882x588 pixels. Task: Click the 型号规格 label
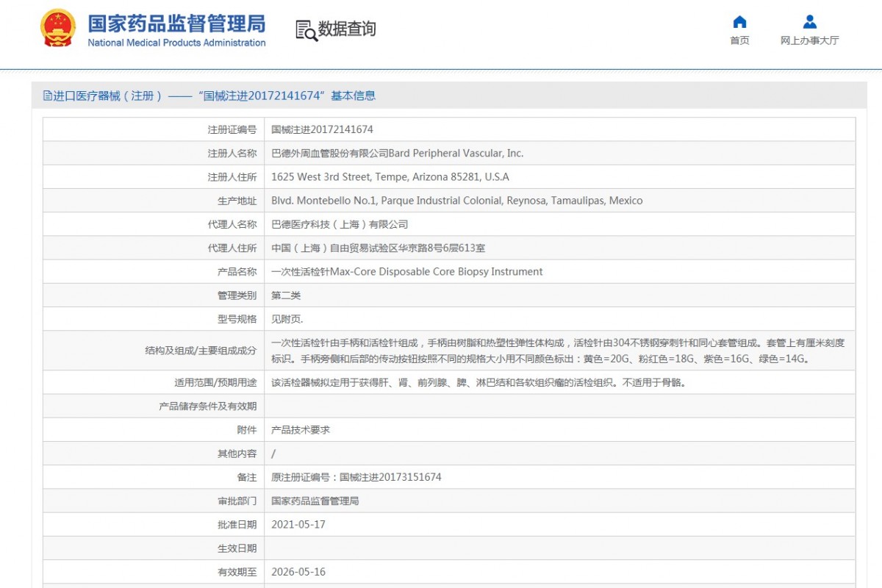[237, 319]
